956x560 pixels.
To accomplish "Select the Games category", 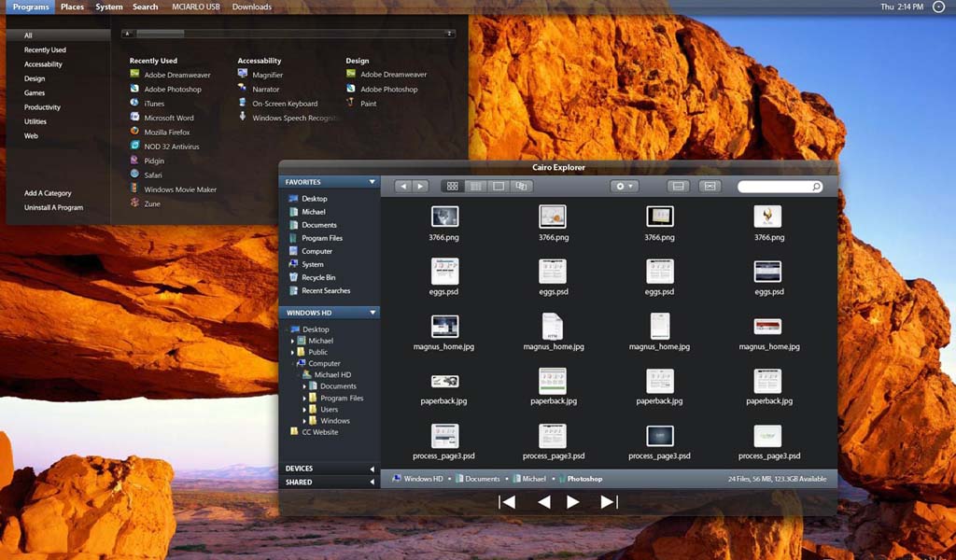I will coord(35,93).
